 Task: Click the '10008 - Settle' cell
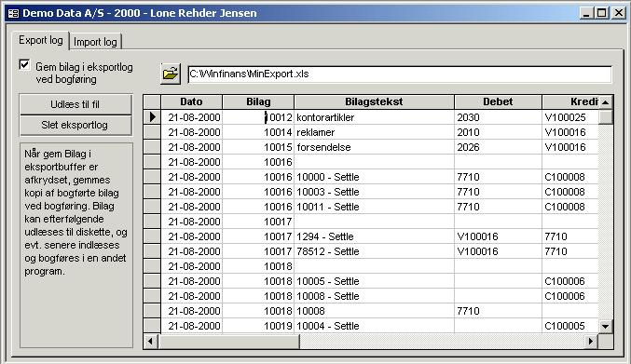[375, 296]
